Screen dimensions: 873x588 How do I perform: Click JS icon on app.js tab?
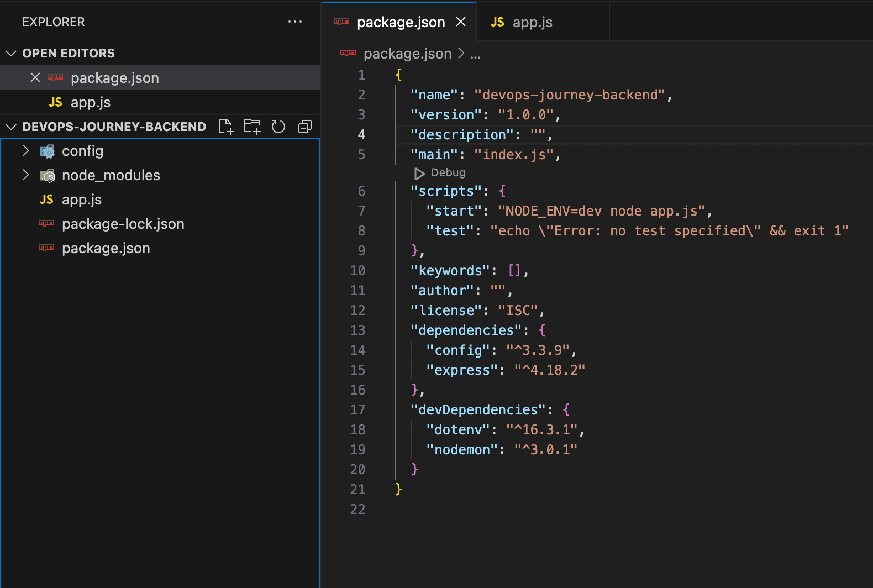point(497,22)
